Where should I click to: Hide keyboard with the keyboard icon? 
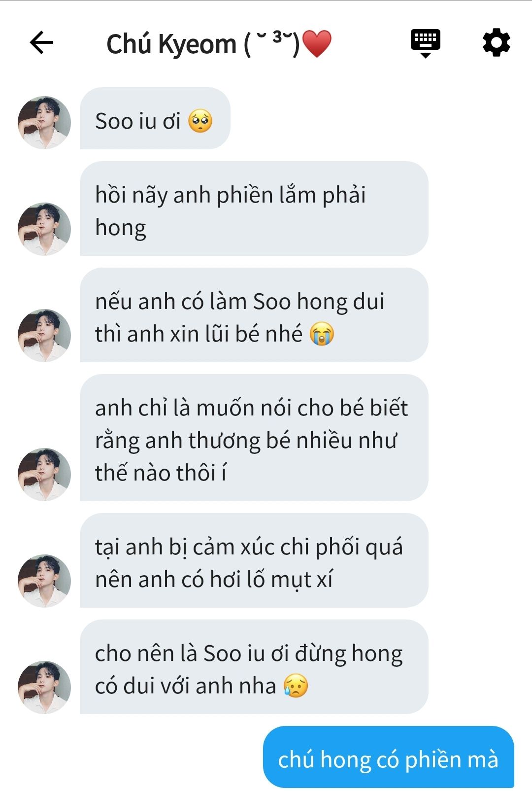click(x=426, y=43)
